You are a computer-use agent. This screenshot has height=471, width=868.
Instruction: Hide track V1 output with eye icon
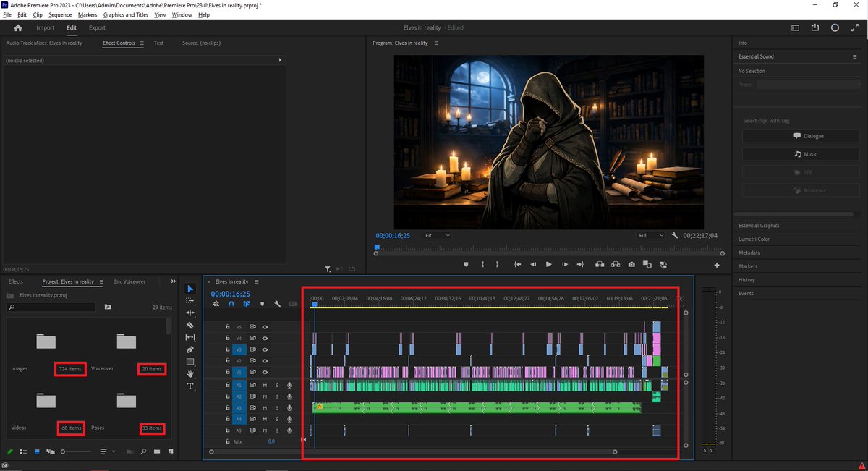coord(265,372)
